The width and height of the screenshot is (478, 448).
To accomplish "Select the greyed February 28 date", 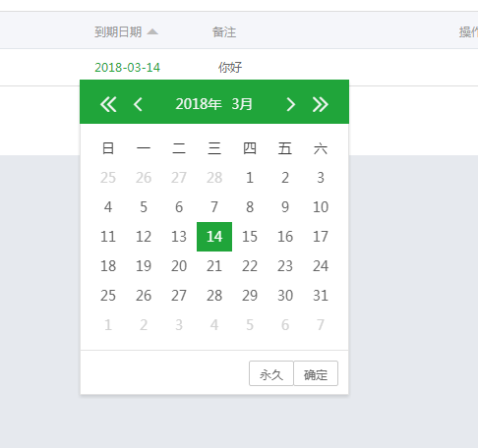I will click(214, 178).
